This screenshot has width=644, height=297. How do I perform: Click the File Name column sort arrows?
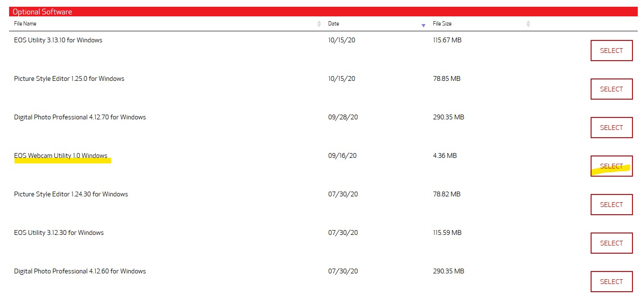[x=319, y=24]
